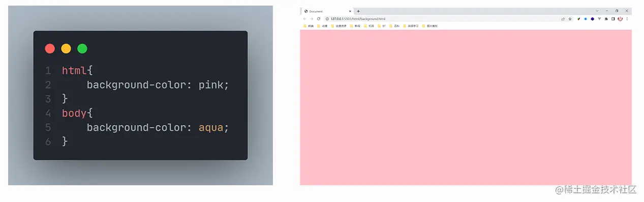Open the 影视 bookmark folder
The image size is (644, 202).
pyautogui.click(x=355, y=26)
